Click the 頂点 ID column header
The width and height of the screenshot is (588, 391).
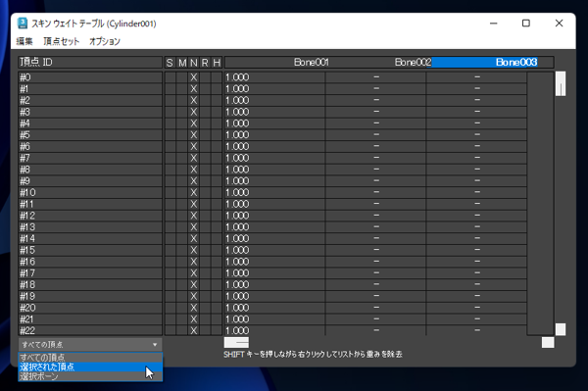tap(90, 63)
